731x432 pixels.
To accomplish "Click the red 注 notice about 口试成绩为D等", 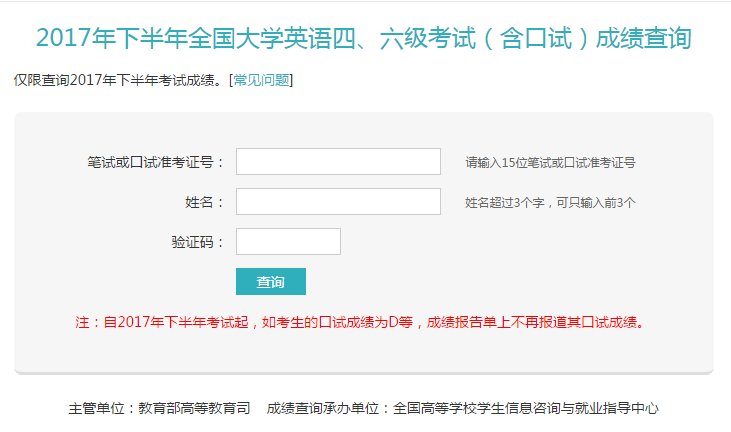I will [360, 322].
